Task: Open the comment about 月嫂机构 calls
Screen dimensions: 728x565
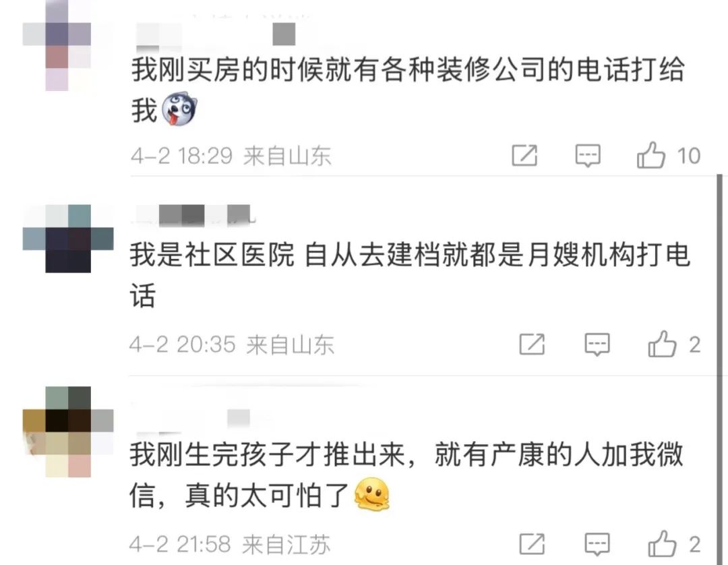Action: tap(410, 275)
